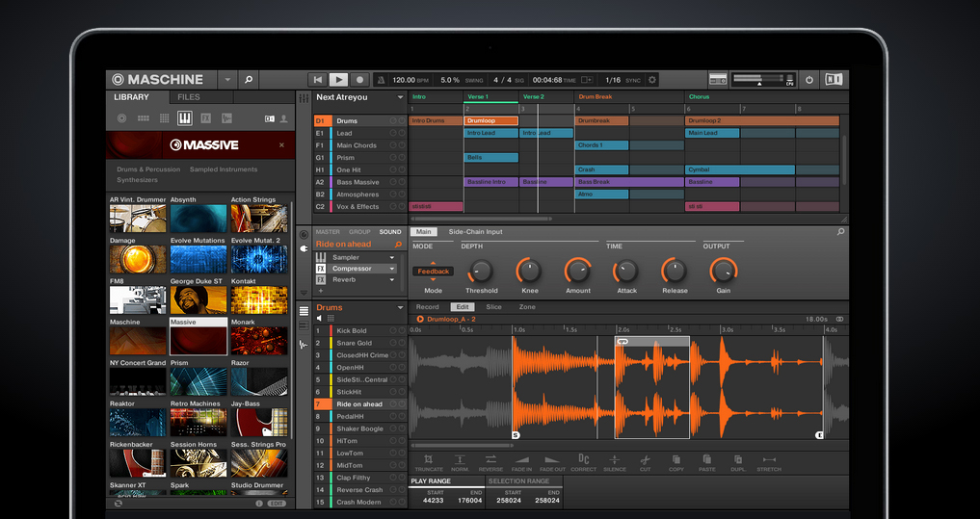Switch to the MASTER tab
This screenshot has height=519, width=980.
coord(328,232)
